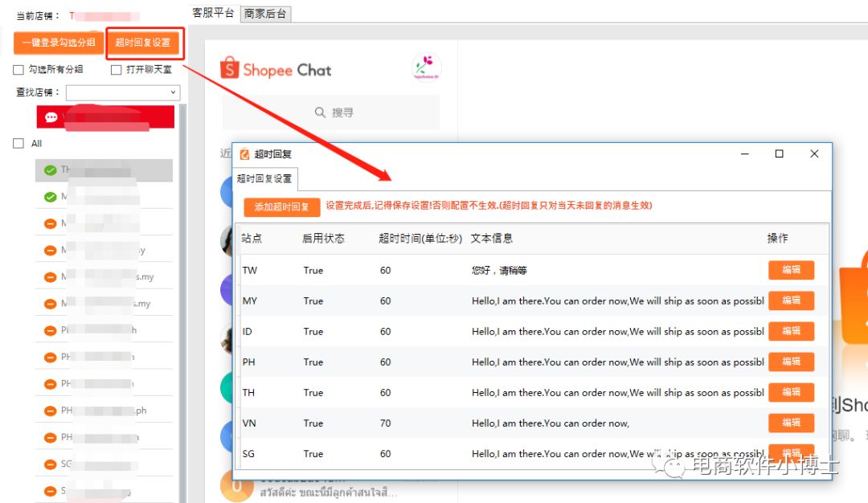Click 添加超时回复 button
This screenshot has height=503, width=868.
tap(282, 207)
